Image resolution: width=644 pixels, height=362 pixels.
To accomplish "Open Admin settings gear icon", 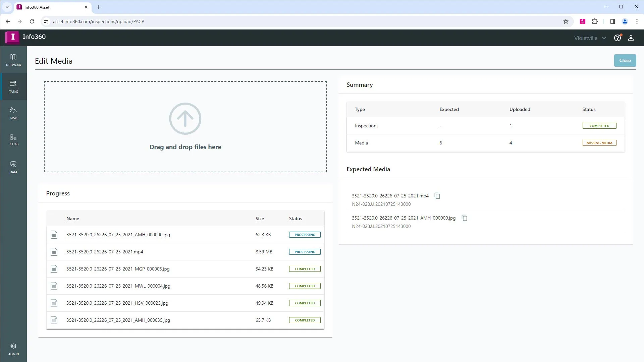I will (13, 346).
